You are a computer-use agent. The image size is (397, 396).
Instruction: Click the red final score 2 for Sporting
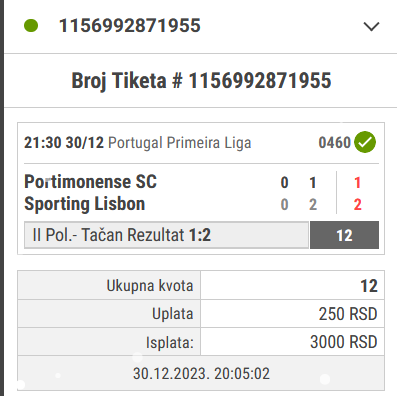(x=357, y=204)
